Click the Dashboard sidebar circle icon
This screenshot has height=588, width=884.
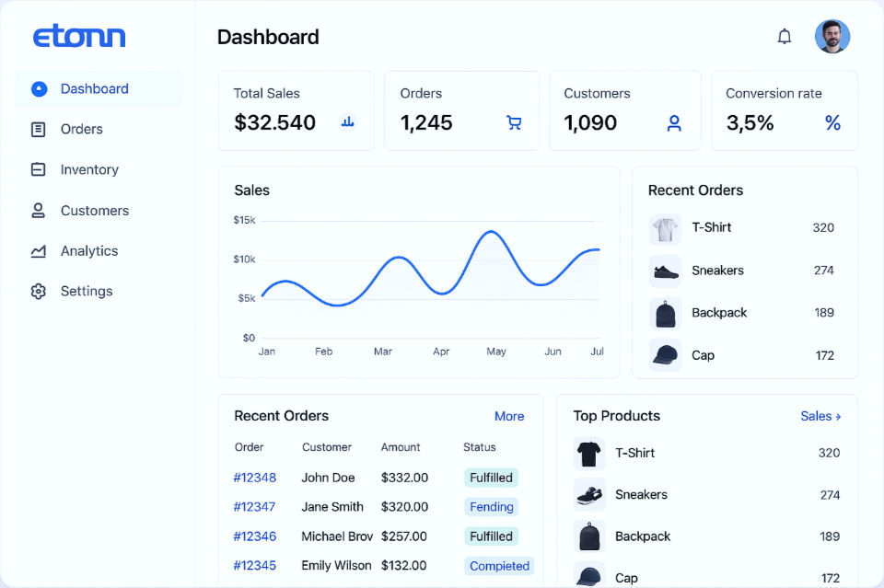[x=39, y=89]
